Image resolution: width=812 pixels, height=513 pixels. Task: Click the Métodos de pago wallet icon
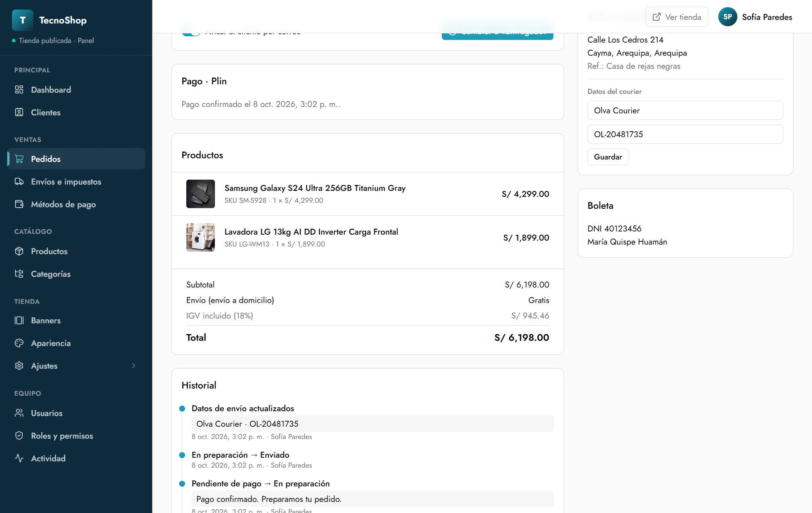pos(19,204)
